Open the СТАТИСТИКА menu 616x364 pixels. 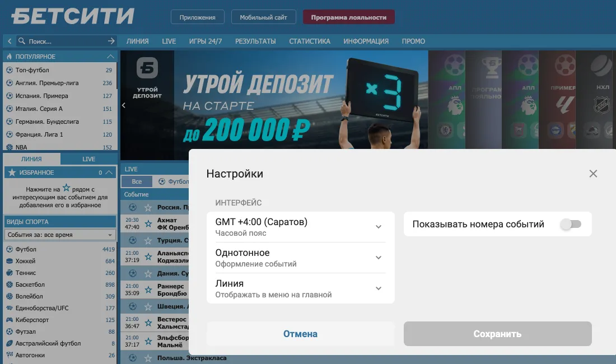click(x=310, y=41)
